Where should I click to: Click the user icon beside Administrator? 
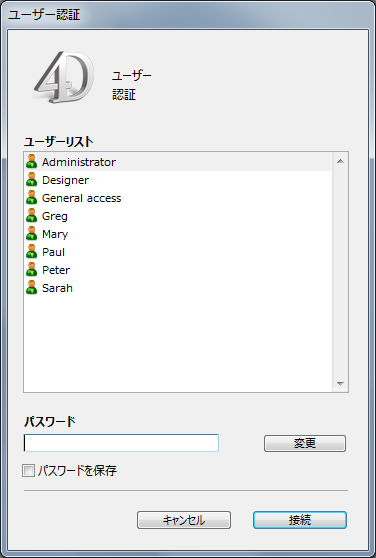coord(32,162)
